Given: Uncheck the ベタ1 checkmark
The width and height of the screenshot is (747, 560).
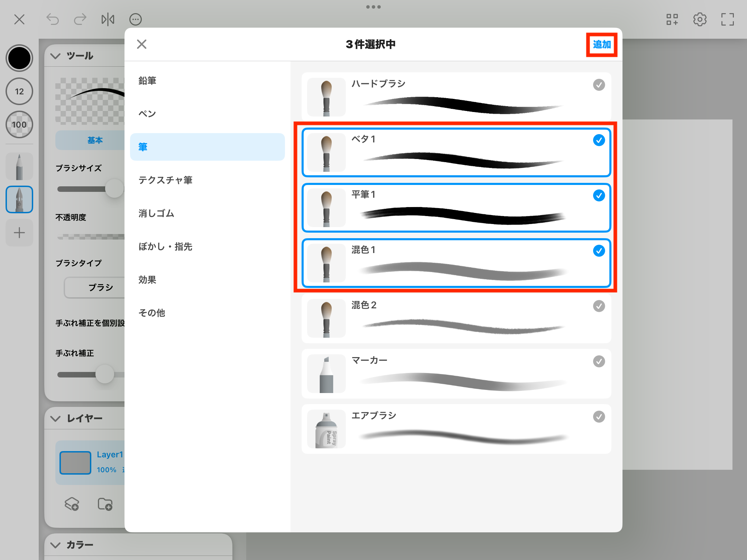Looking at the screenshot, I should 599,140.
